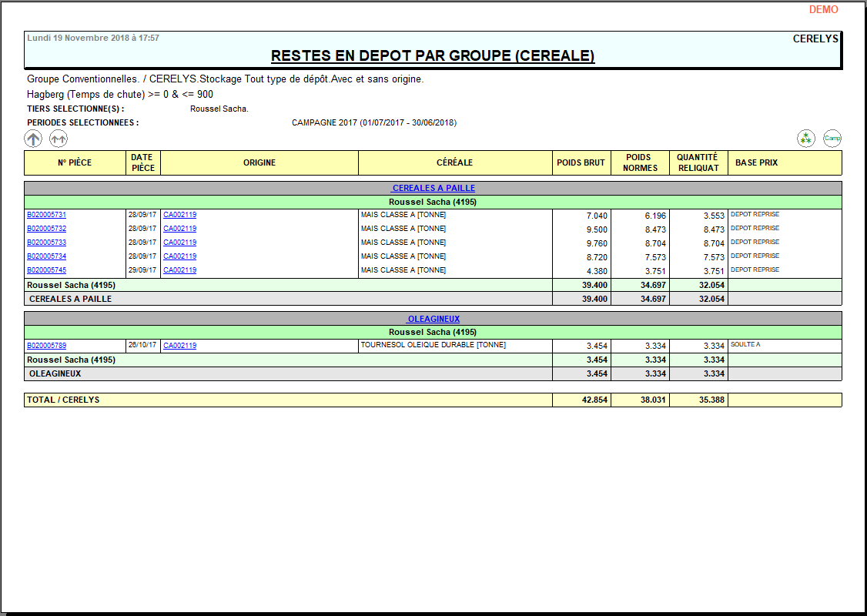Open the OLEAGINEUX group link
This screenshot has width=867, height=616.
[x=433, y=319]
